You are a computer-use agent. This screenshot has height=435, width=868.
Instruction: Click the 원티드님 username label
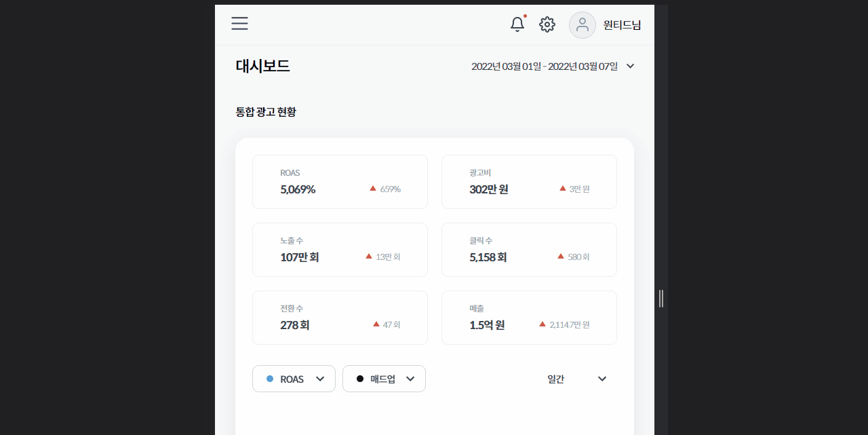pos(621,24)
